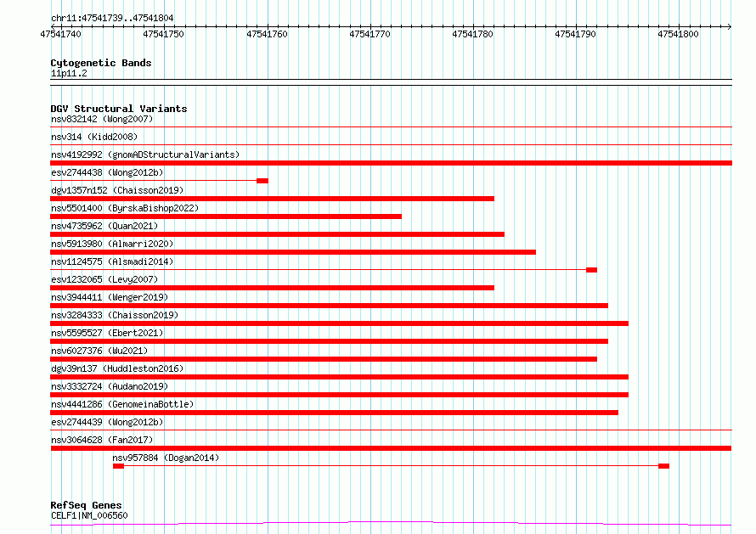Screen dimensions: 756x534
Task: Click the nsv1124575 (Alsmadi2014) label
Action: point(112,261)
